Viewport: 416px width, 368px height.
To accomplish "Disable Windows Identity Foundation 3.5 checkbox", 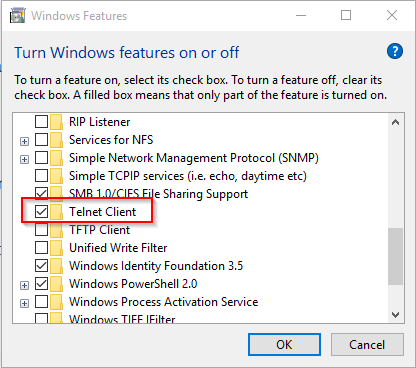I will tap(41, 266).
